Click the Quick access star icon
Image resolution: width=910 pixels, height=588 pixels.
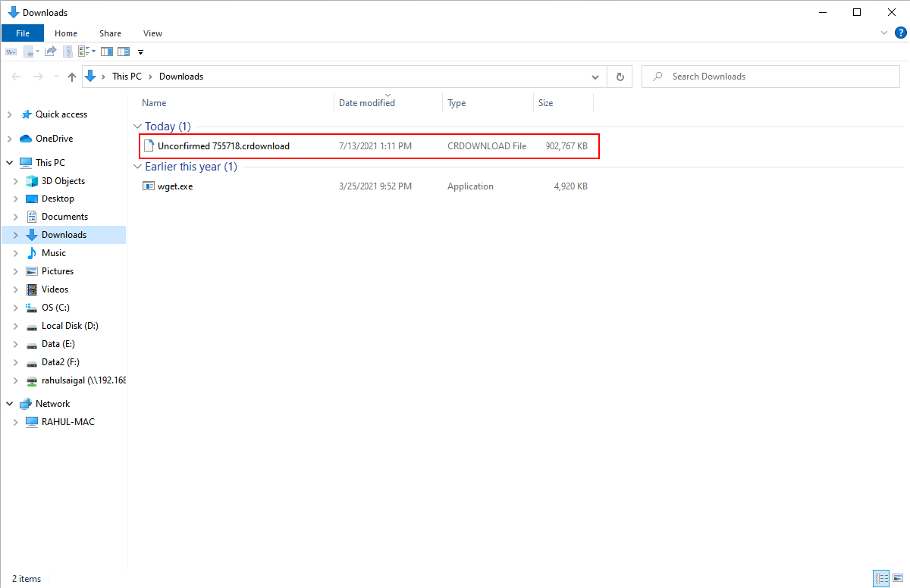coord(26,114)
